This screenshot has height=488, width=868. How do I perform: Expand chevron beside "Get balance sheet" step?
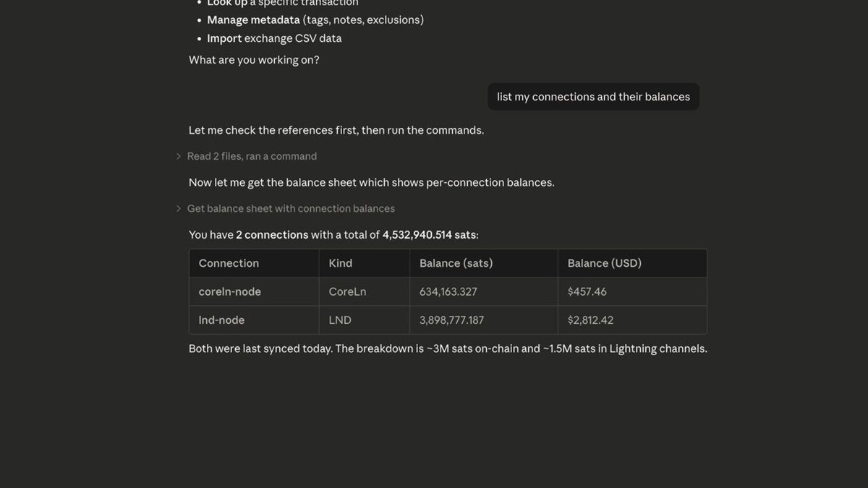(179, 208)
